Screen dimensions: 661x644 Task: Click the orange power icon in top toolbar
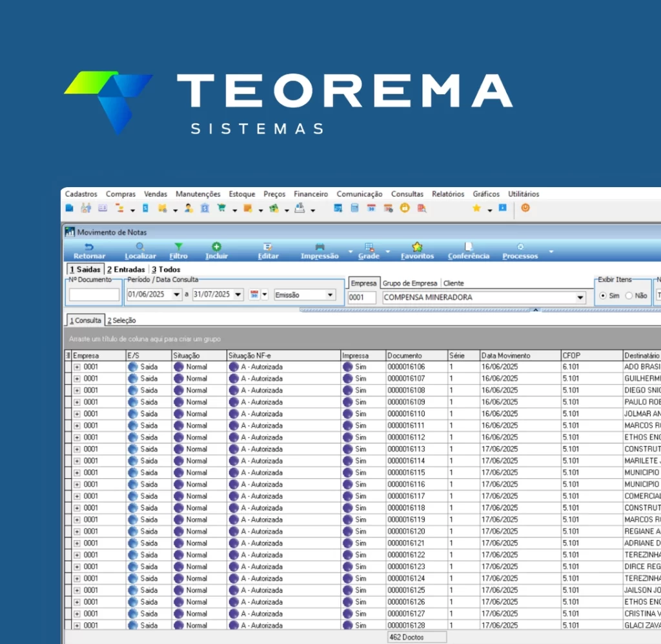click(525, 208)
